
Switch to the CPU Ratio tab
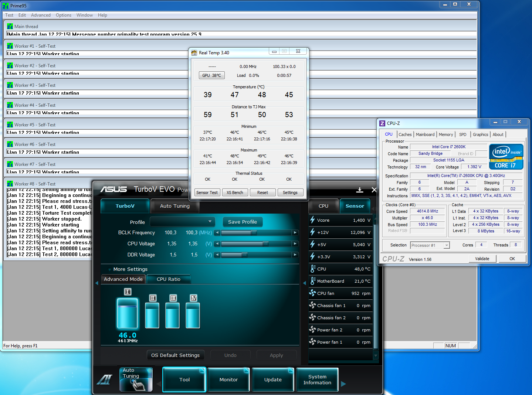(x=169, y=279)
